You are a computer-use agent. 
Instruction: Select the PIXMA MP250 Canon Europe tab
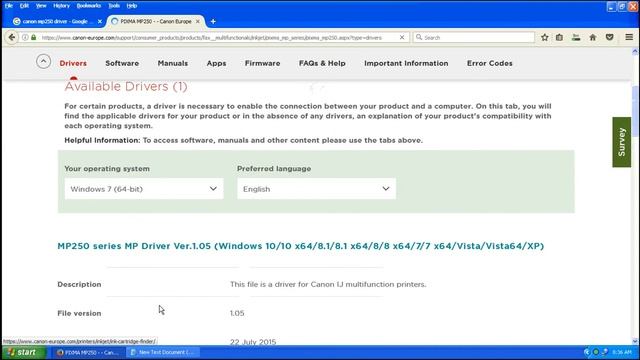click(155, 21)
